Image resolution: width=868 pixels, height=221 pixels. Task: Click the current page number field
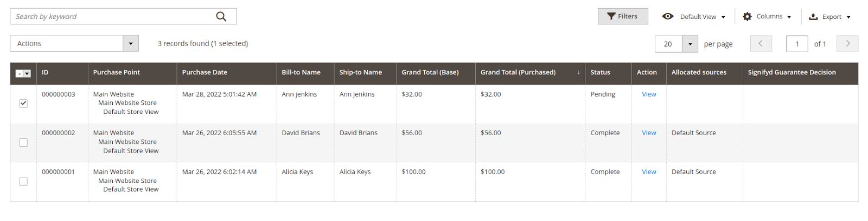point(797,43)
